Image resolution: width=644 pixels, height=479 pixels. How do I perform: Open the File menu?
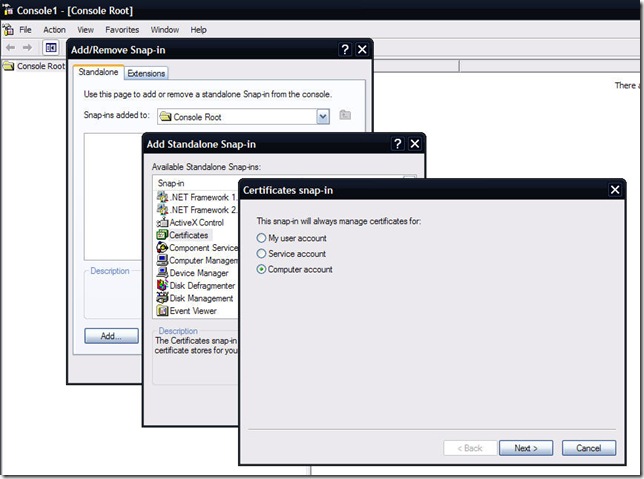tap(25, 30)
